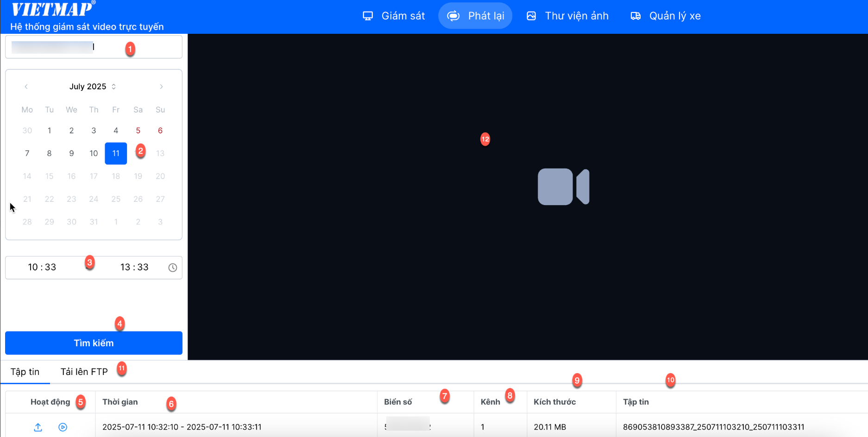868x437 pixels.
Task: Select June 30 in the calendar
Action: click(x=27, y=131)
